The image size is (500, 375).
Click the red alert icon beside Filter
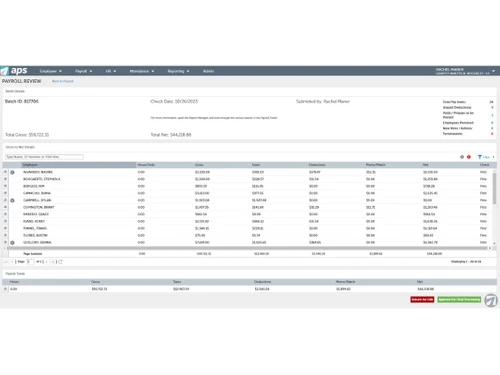[469, 157]
